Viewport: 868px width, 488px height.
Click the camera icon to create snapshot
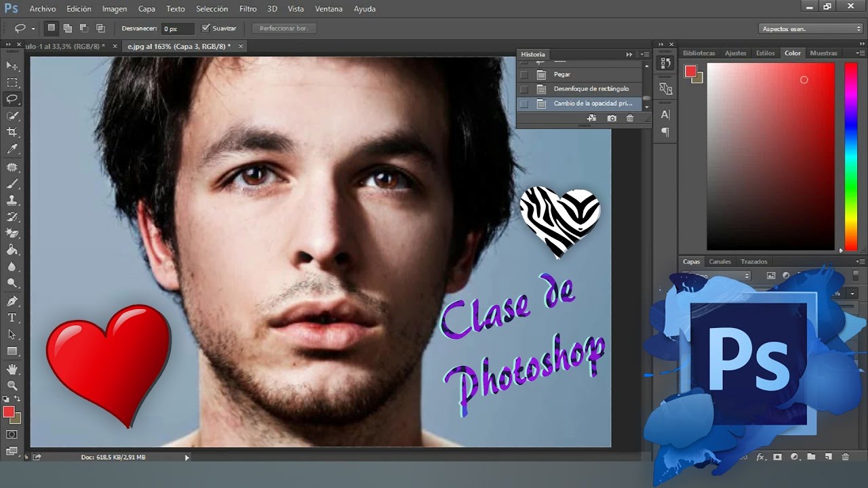[612, 118]
